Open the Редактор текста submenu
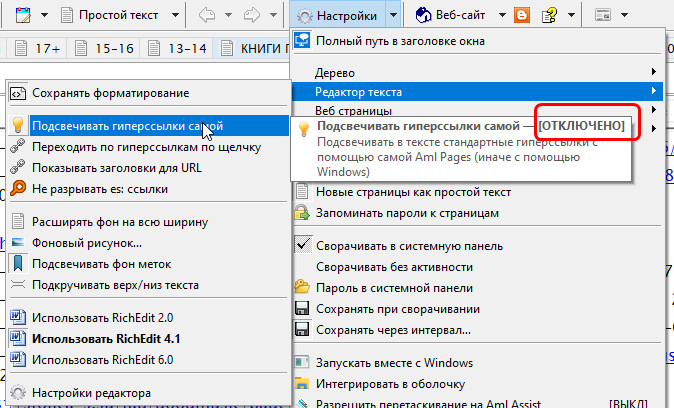The image size is (674, 408). [x=477, y=91]
